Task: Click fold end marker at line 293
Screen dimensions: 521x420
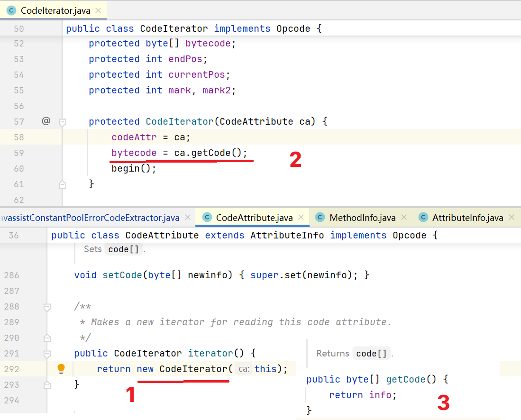Action: pyautogui.click(x=47, y=385)
